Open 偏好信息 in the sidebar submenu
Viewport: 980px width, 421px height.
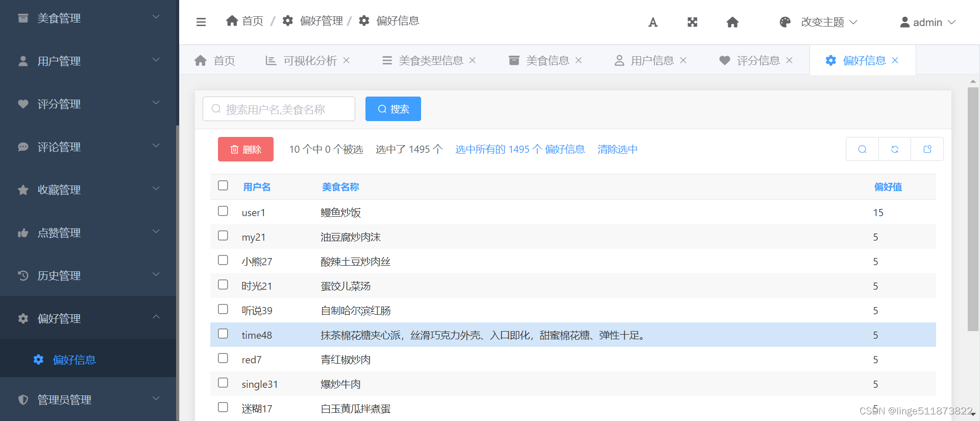coord(75,360)
